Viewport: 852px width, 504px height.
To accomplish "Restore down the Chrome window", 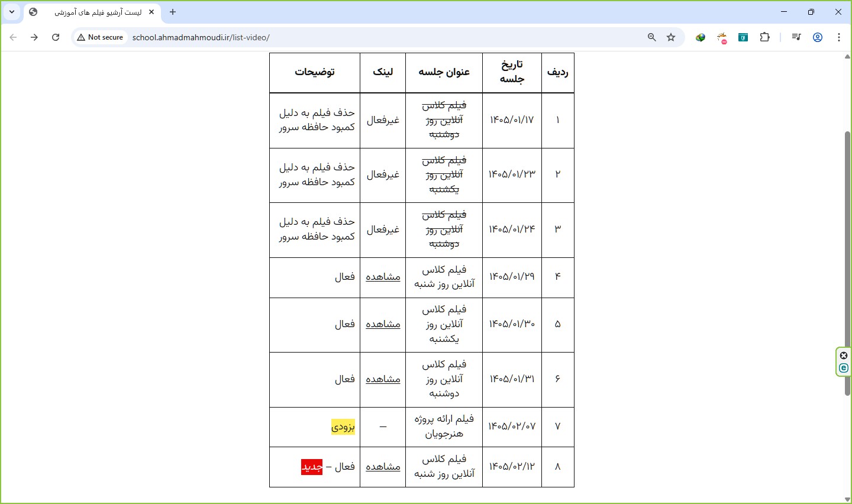I will coord(811,12).
